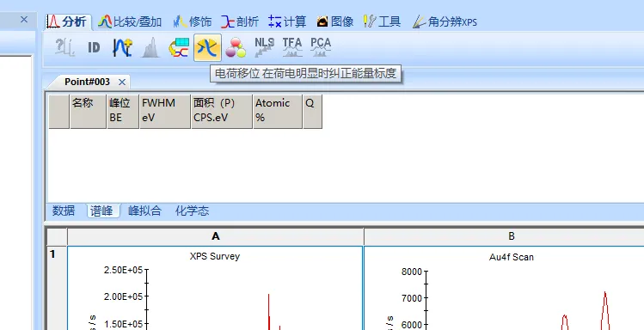Viewport: 644px width, 330px height.
Task: Click the TFA analysis icon
Action: tap(292, 47)
